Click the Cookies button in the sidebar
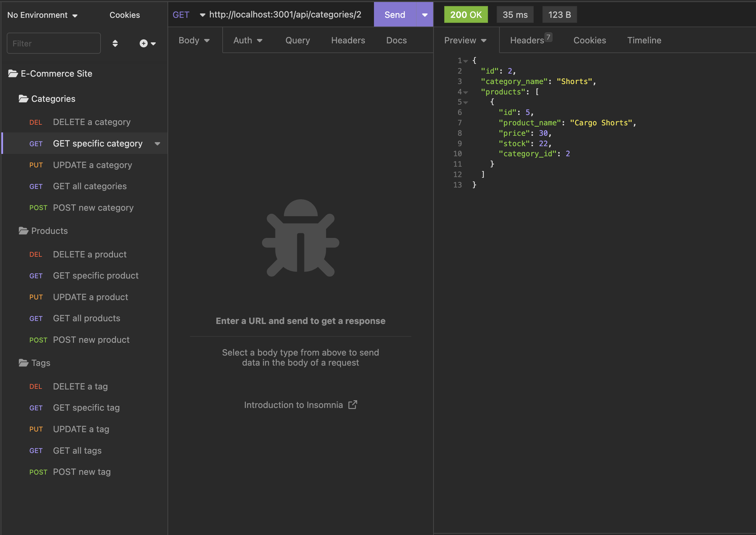The width and height of the screenshot is (756, 535). tap(124, 15)
